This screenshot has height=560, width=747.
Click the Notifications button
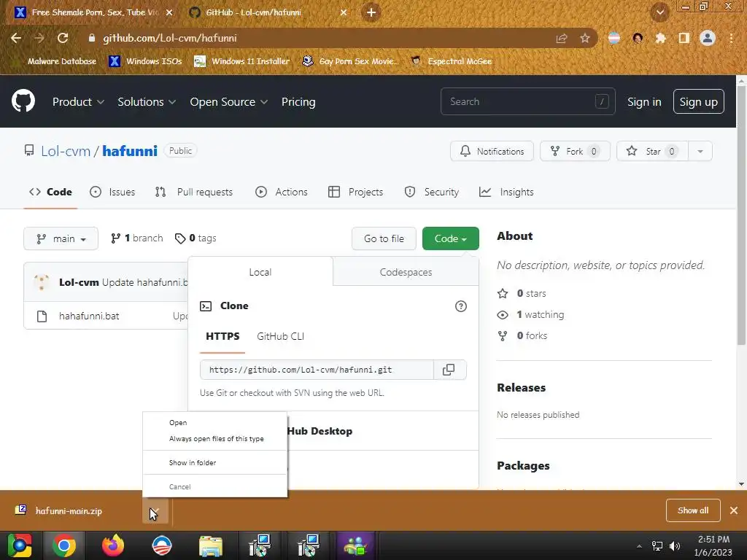tap(492, 152)
